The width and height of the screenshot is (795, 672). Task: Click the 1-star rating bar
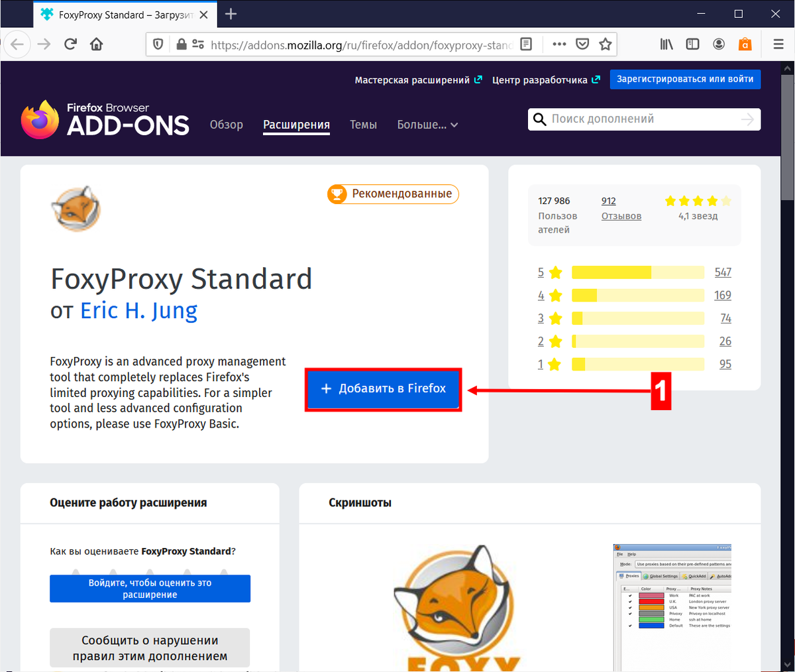click(x=638, y=364)
